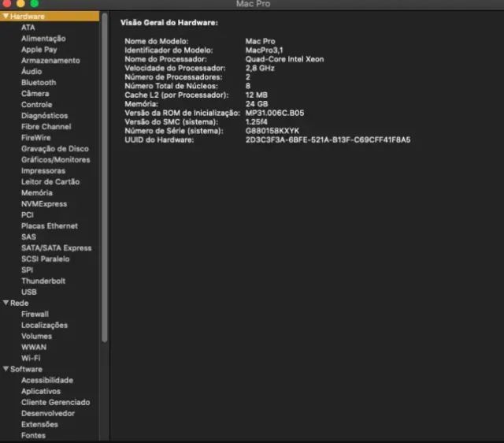Click the Nome do Modelo label
504x443 pixels.
click(157, 41)
